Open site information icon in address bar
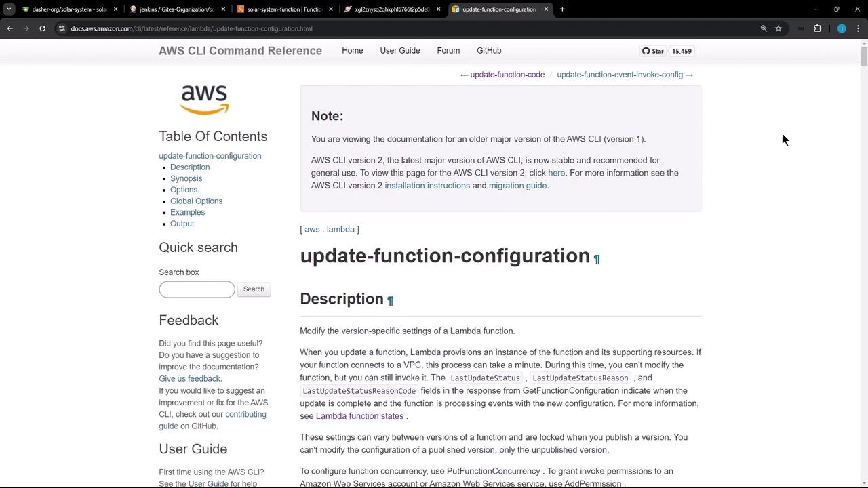The image size is (868, 488). [62, 28]
